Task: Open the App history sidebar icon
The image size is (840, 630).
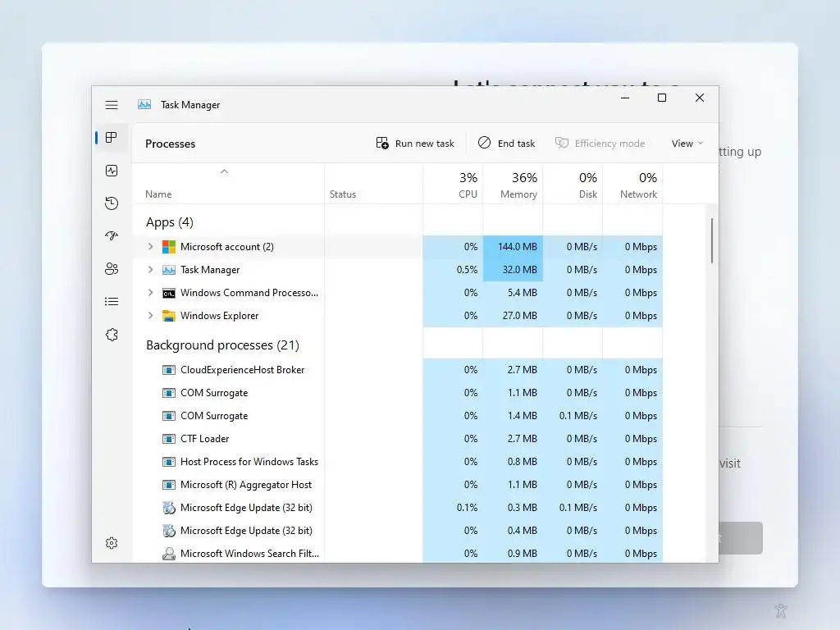Action: 112,203
